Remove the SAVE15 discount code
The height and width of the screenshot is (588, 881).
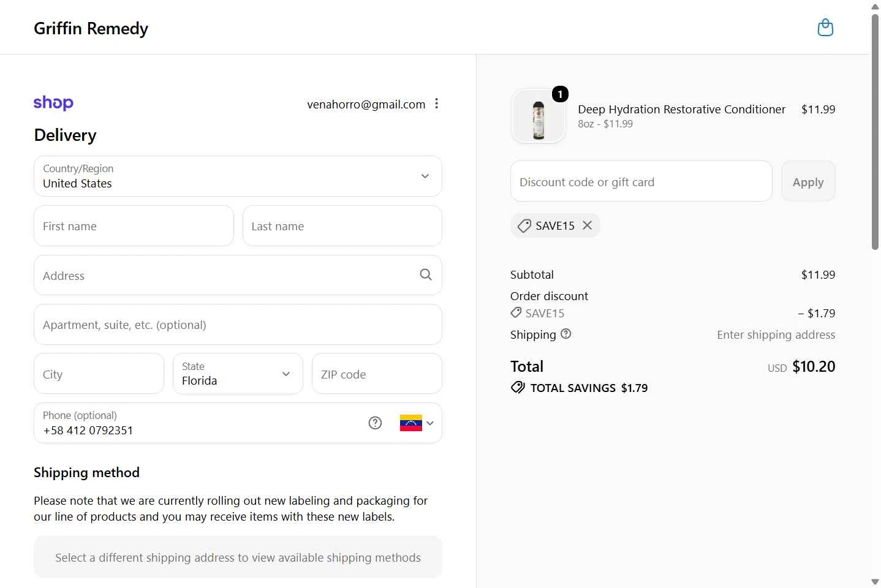click(587, 225)
